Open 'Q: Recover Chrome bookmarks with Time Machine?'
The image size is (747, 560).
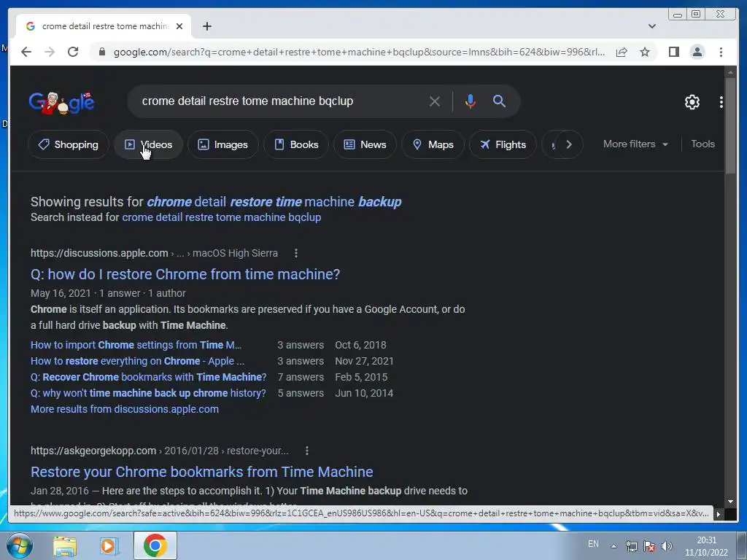coord(149,377)
